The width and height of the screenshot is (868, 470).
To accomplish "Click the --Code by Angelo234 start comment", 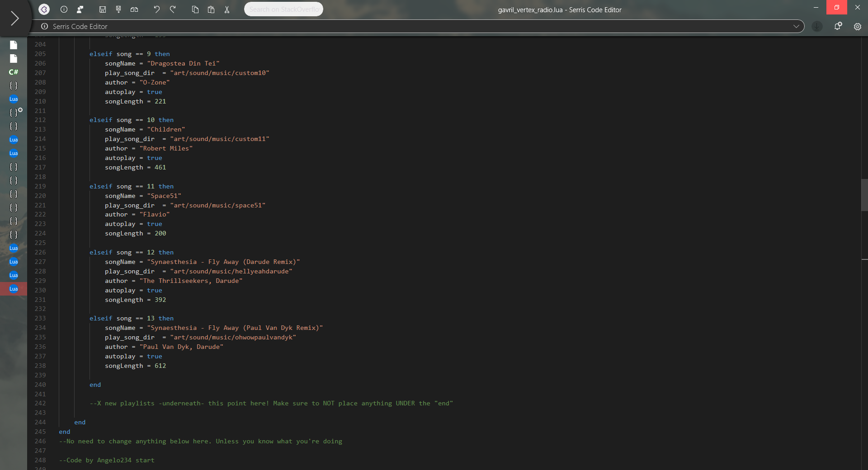I will click(x=107, y=460).
